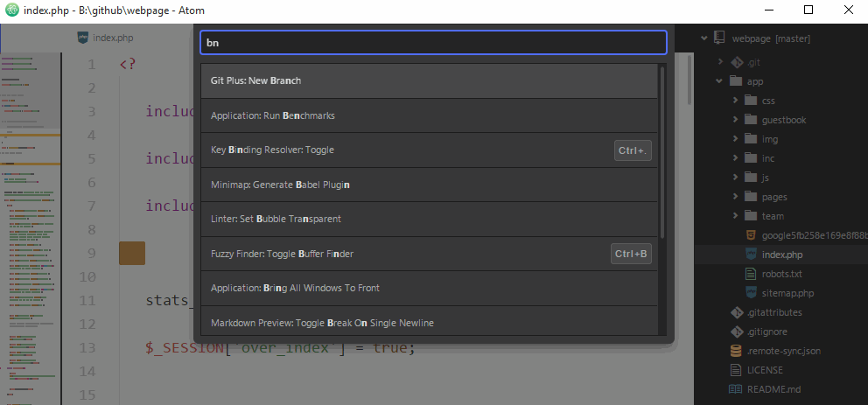The image size is (868, 405).
Task: Click the folder icon beside team
Action: coord(751,216)
